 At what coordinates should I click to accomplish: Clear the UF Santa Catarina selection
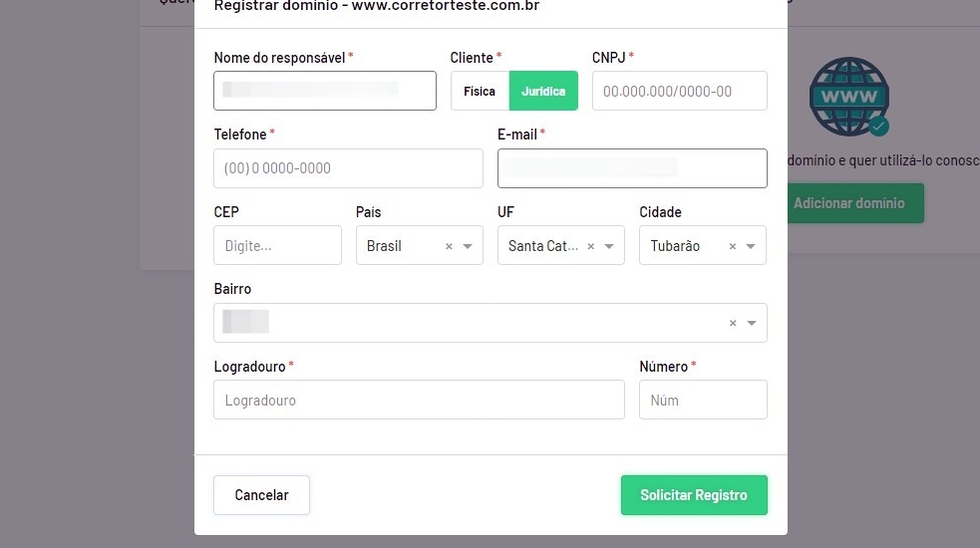(590, 246)
